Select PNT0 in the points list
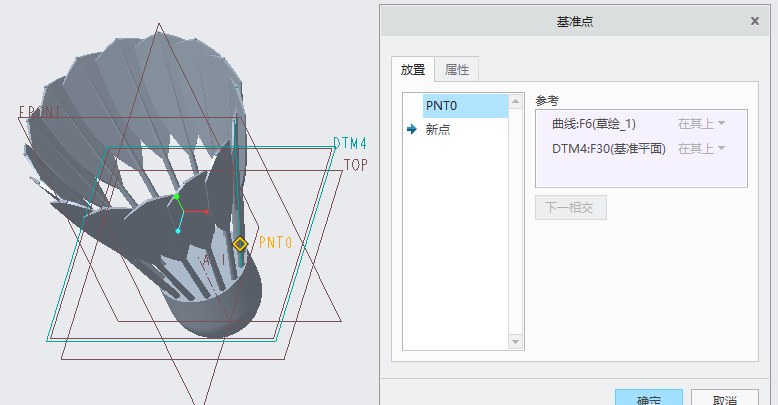Image resolution: width=778 pixels, height=405 pixels. (x=465, y=106)
